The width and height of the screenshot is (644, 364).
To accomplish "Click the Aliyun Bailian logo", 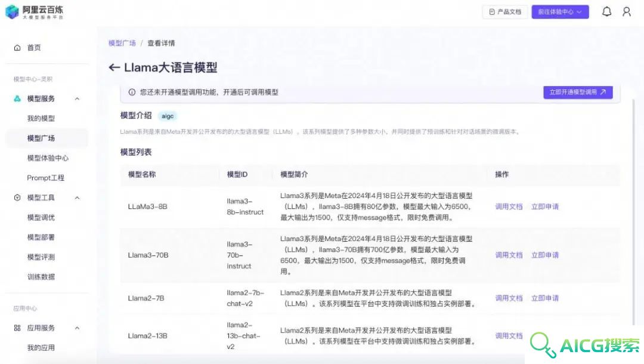I will point(35,12).
